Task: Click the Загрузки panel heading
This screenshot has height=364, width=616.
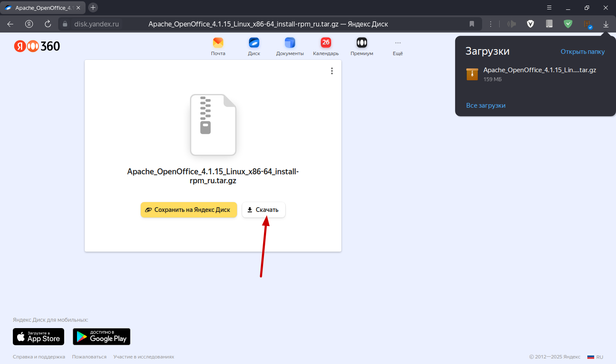Action: click(x=487, y=51)
